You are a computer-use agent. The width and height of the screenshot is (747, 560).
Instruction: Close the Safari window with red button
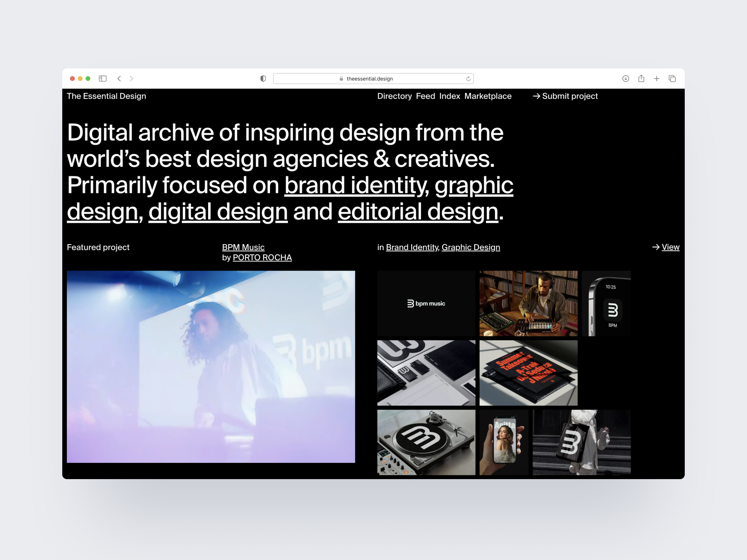click(x=72, y=79)
